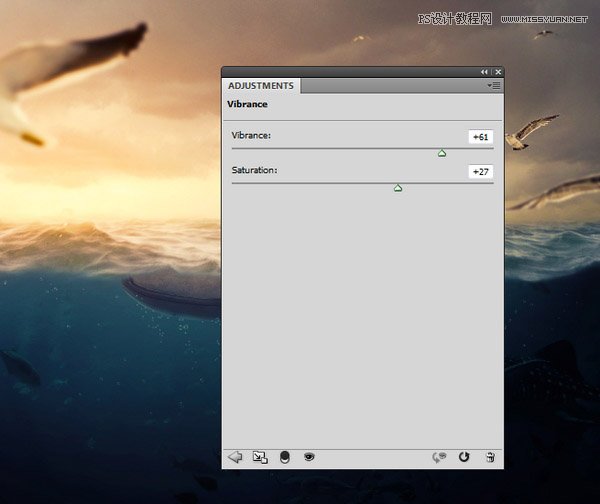Click the Saturation slider handle
This screenshot has height=504, width=600.
point(398,188)
